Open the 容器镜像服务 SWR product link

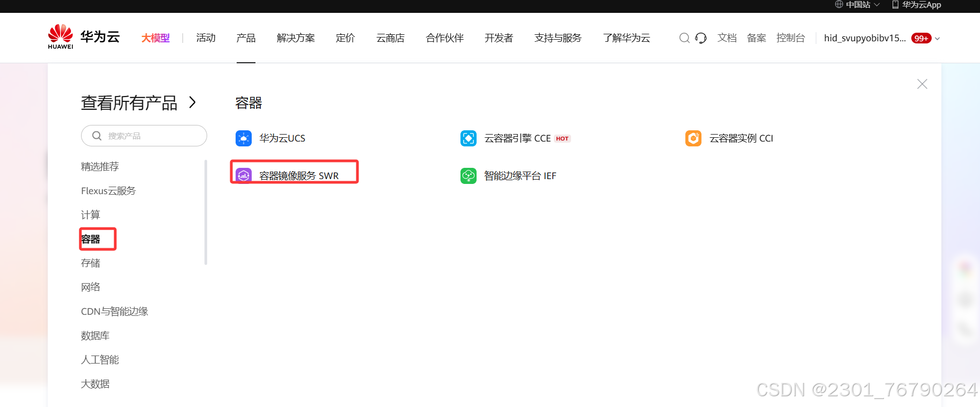pyautogui.click(x=299, y=176)
